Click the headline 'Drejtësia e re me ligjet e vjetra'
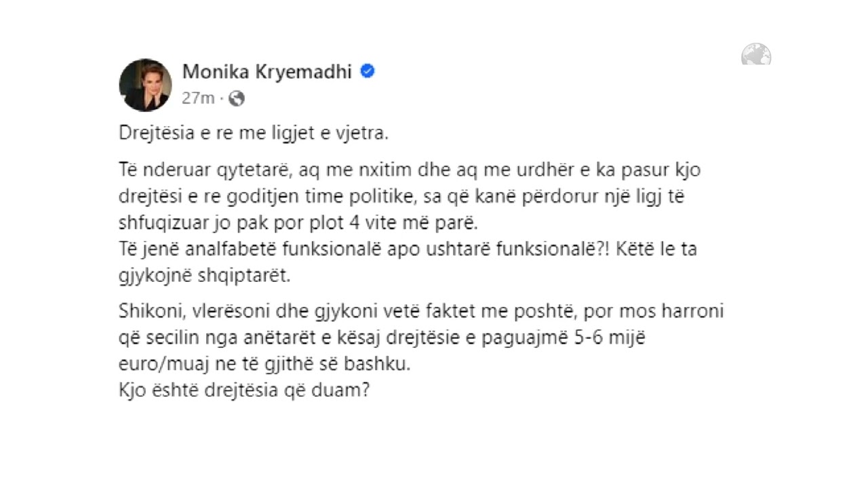The width and height of the screenshot is (868, 488). coord(254,133)
